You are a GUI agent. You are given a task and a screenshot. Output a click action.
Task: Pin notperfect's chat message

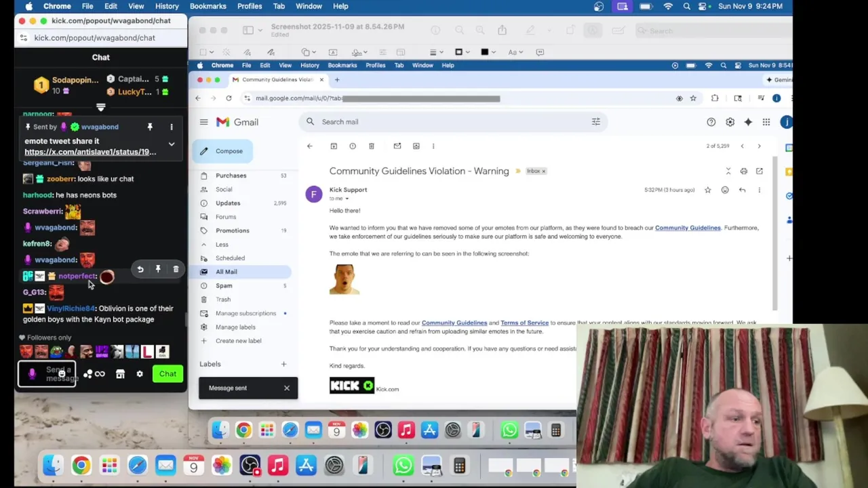[x=158, y=269]
